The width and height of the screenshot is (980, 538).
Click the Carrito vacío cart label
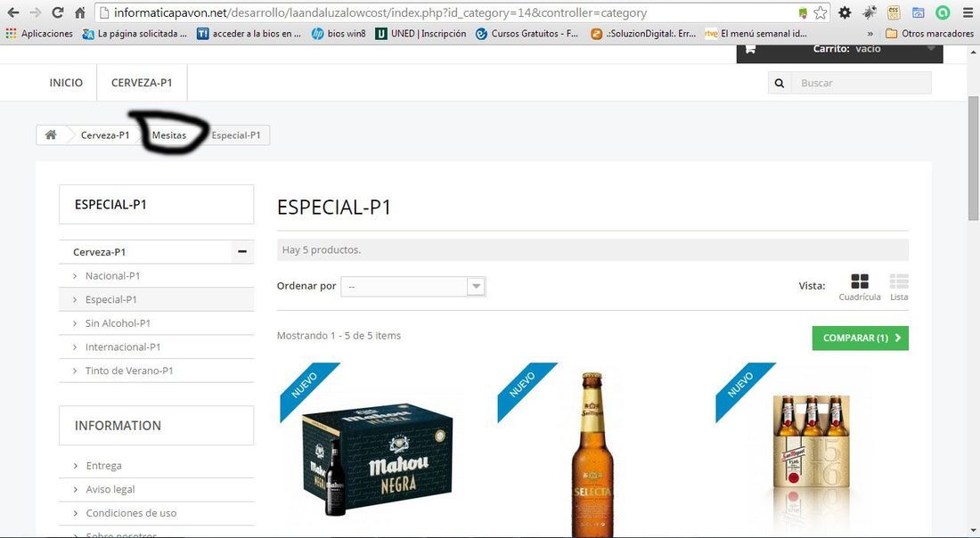(x=847, y=48)
